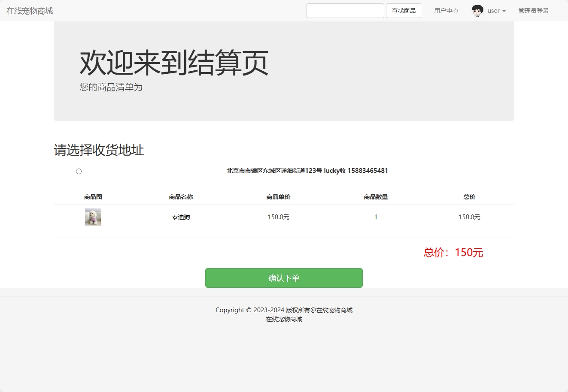Click the product unit price 150.0元
568x392 pixels.
[x=278, y=217]
